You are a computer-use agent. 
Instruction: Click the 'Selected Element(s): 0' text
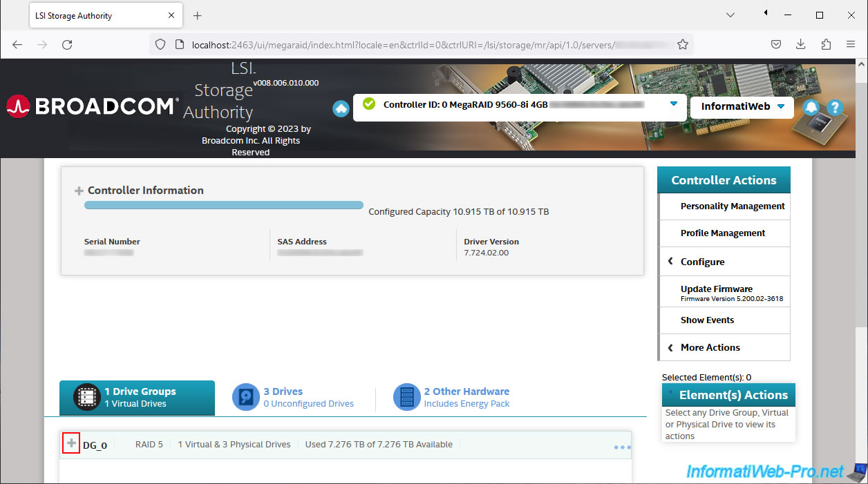click(706, 378)
